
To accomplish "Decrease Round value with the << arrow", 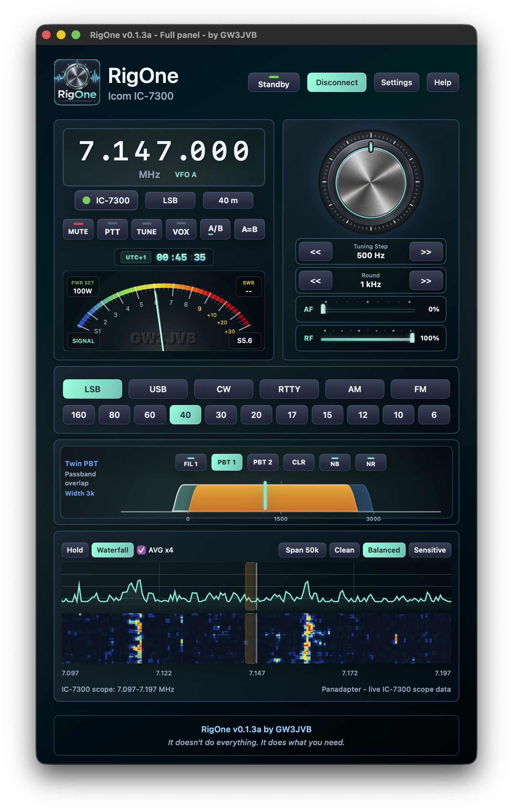I will (315, 281).
